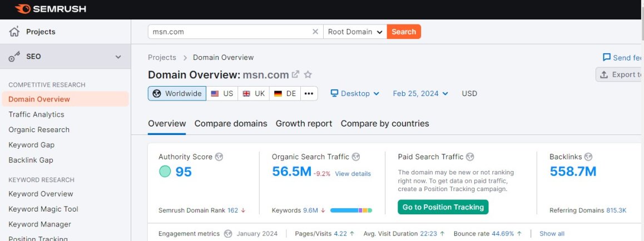This screenshot has height=241, width=644.
Task: Open more countries ellipsis menu
Action: 309,93
